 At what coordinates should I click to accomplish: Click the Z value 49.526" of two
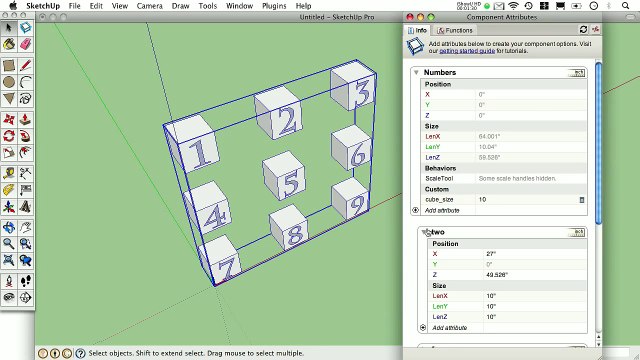497,275
